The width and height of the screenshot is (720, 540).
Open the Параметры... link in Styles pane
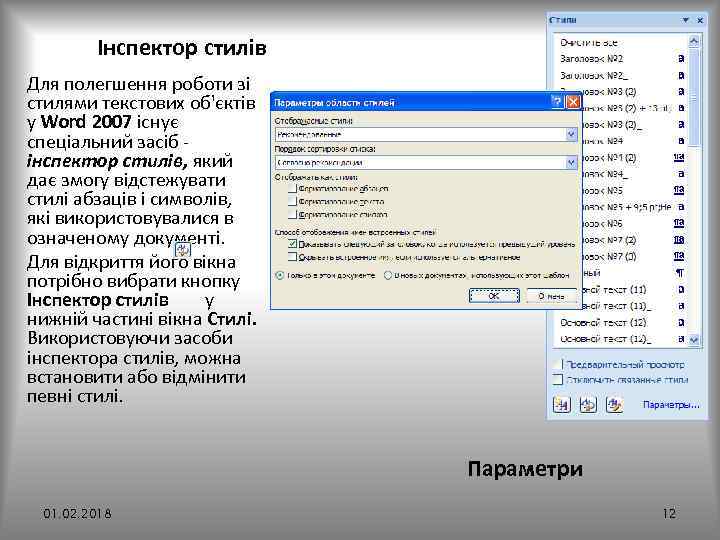point(671,405)
